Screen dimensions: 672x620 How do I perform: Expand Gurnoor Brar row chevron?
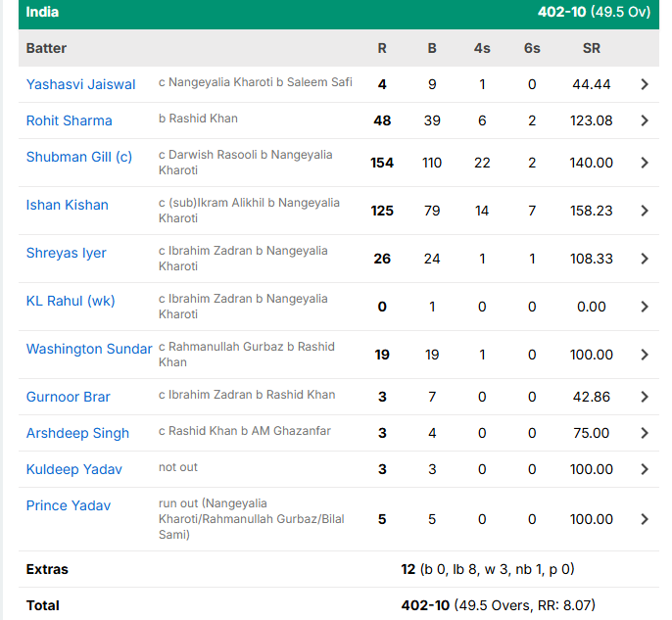click(x=645, y=397)
